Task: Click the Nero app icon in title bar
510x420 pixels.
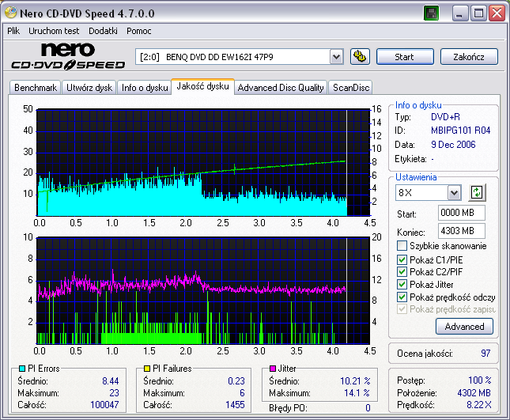Action: (x=11, y=13)
